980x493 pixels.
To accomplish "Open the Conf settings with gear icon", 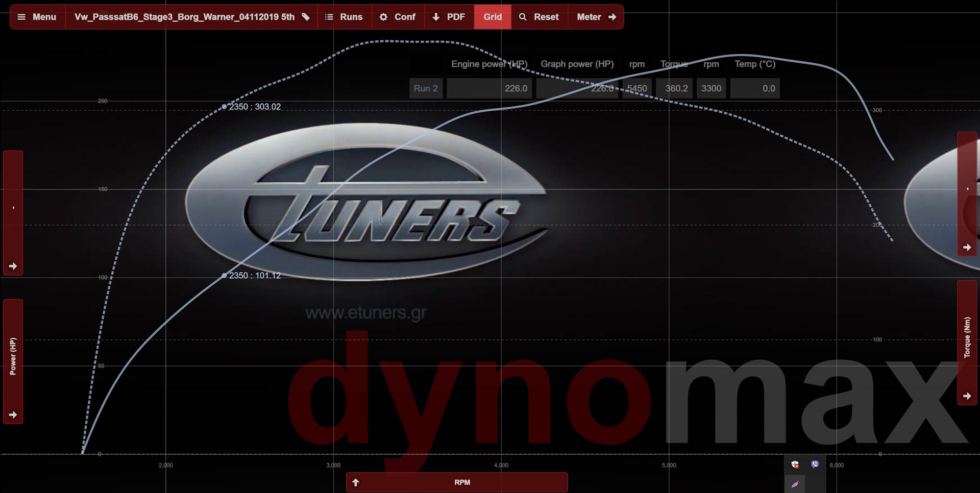I will click(398, 17).
